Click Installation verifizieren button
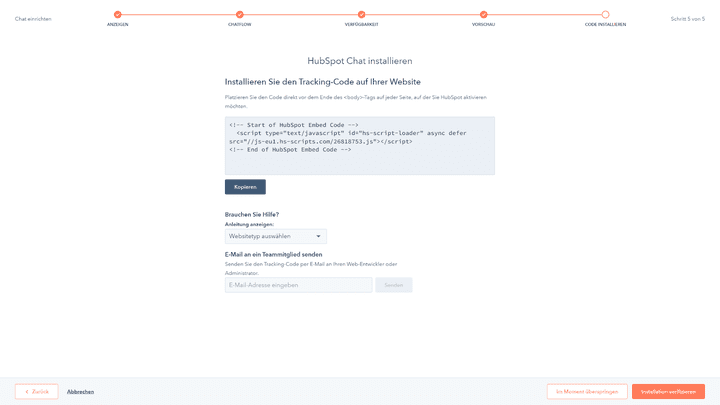720x405 pixels. tap(668, 392)
